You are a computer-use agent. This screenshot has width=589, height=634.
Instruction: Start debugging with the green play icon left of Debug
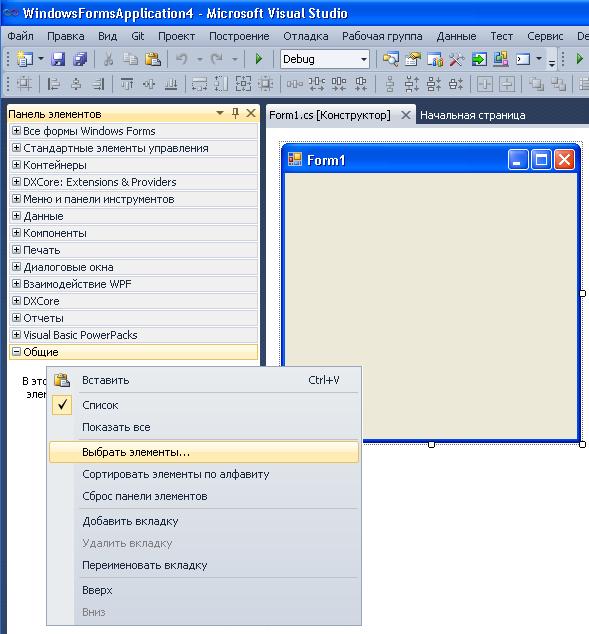(259, 59)
